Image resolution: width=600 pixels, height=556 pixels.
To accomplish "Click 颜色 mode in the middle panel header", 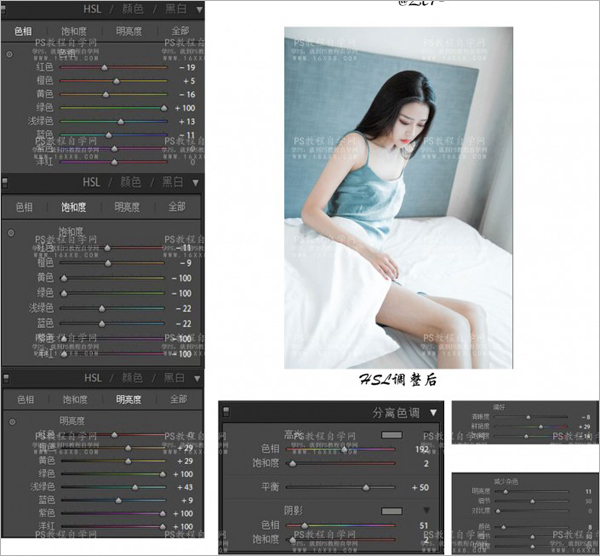I will click(x=131, y=182).
